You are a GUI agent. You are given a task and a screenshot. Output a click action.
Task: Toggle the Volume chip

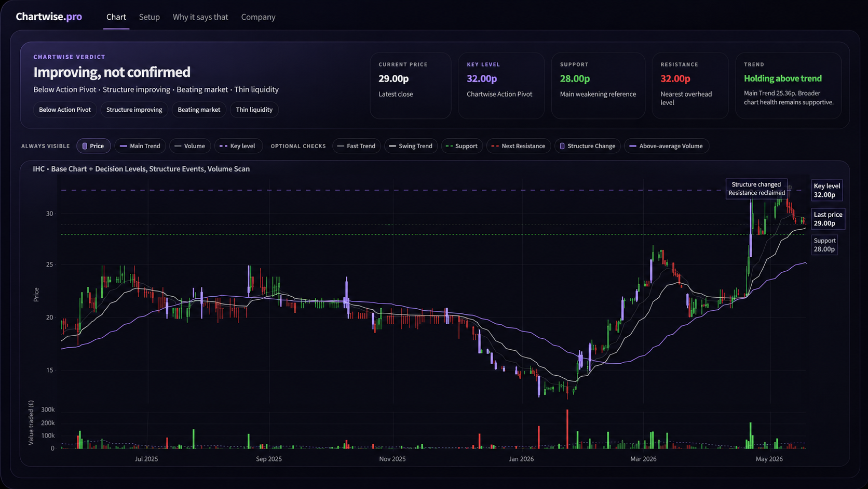(x=190, y=146)
